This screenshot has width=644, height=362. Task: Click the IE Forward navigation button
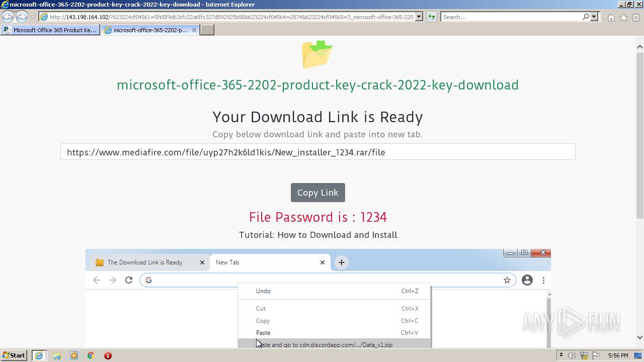coord(22,17)
